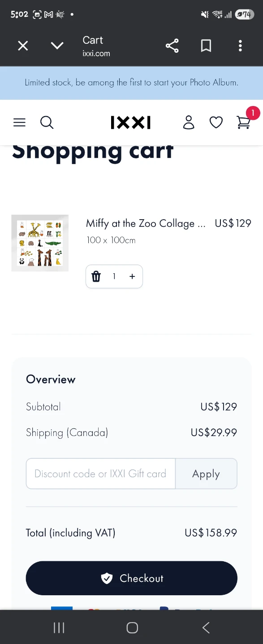Expand the browser tab chevron
This screenshot has height=644, width=263.
(x=57, y=46)
